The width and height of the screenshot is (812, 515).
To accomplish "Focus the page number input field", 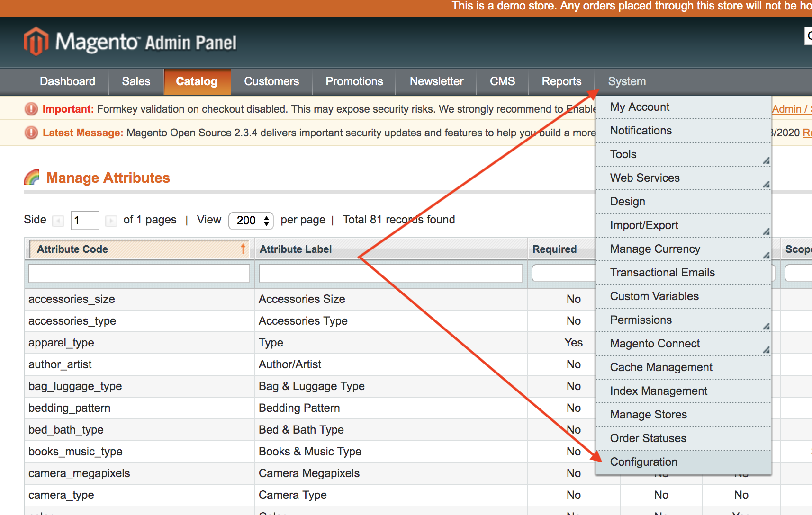I will (x=85, y=221).
